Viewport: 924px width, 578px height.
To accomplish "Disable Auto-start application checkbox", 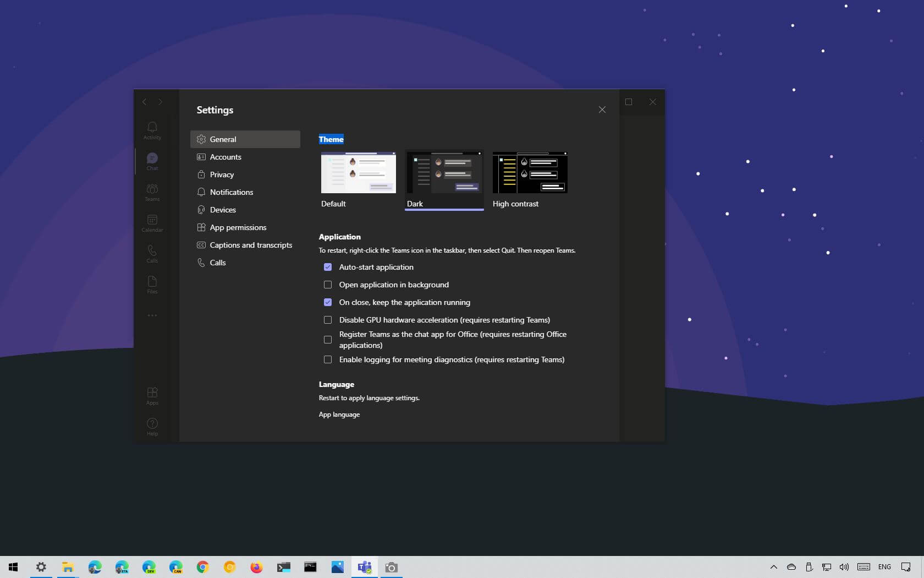I will tap(328, 267).
